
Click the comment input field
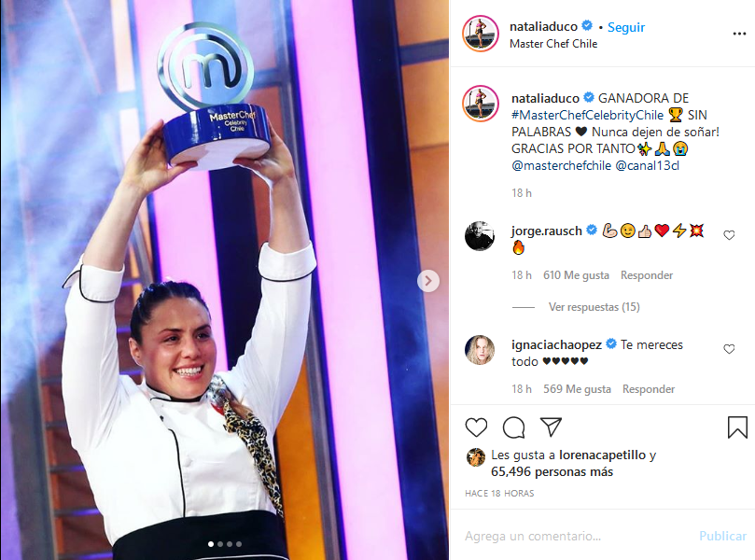(x=578, y=536)
